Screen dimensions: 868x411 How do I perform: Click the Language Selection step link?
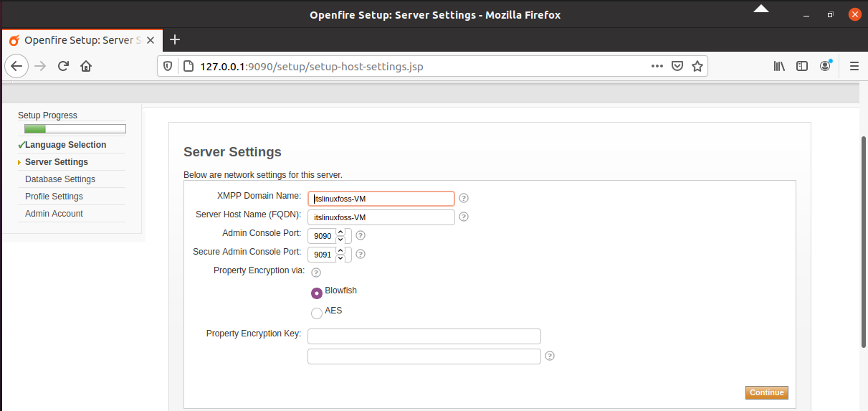65,145
